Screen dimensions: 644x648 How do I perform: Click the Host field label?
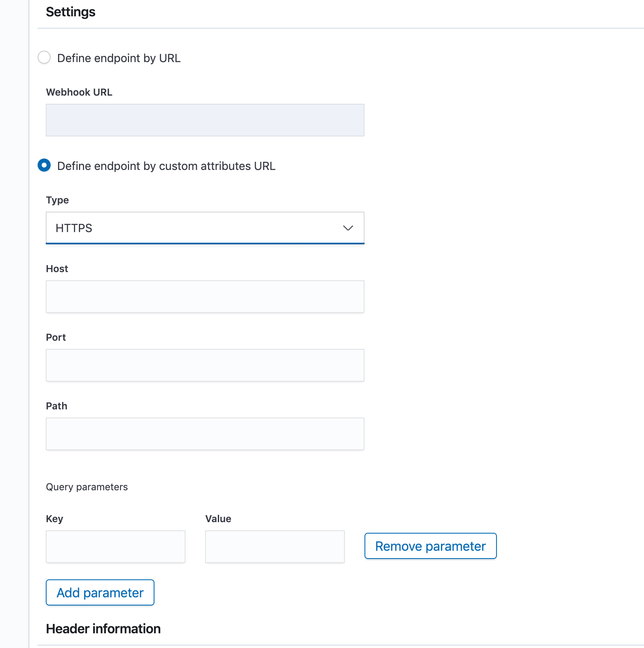[57, 269]
